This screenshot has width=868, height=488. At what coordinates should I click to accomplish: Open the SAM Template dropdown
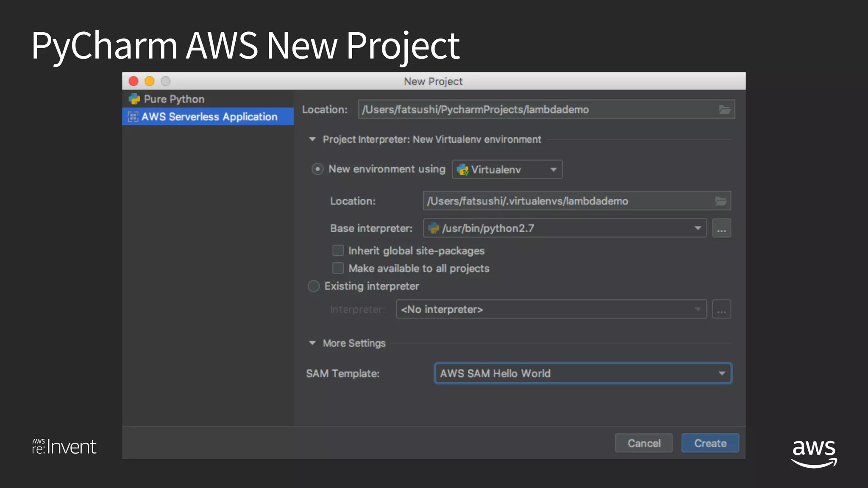(583, 374)
